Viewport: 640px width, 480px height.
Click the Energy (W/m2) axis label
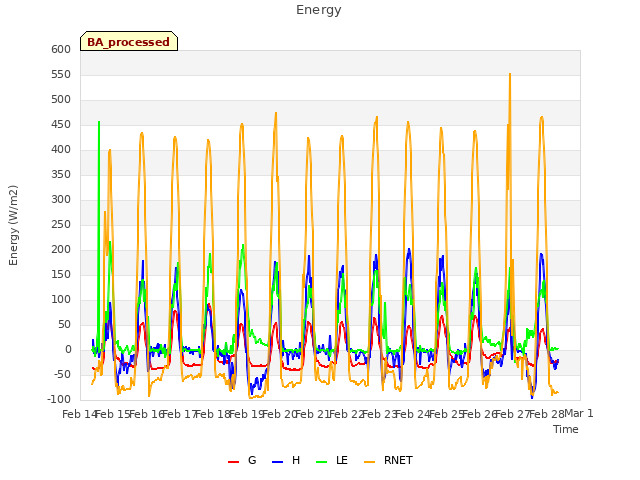click(x=13, y=225)
